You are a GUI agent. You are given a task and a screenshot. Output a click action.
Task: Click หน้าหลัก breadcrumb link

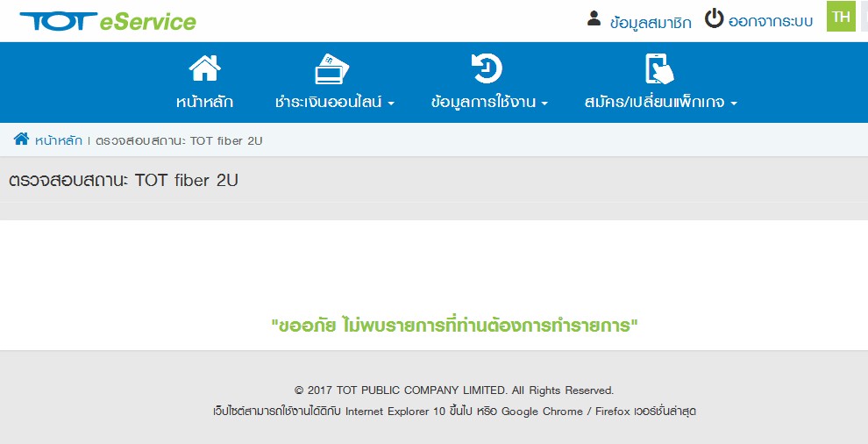tap(59, 140)
